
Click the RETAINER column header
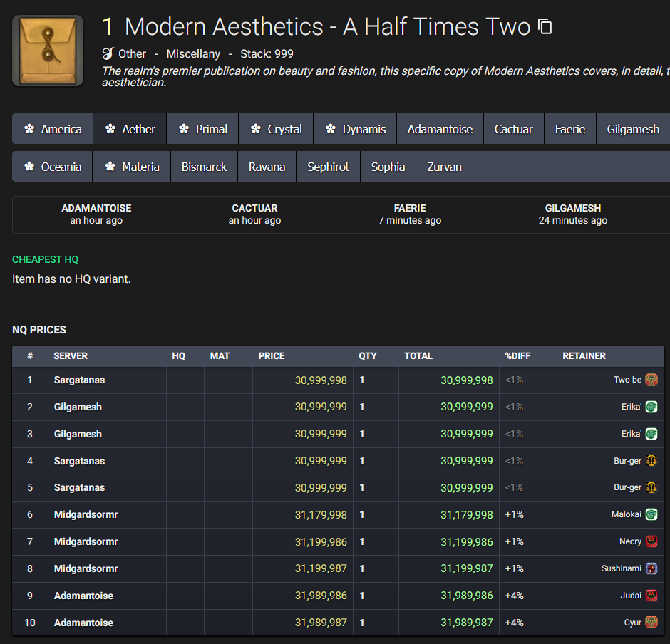point(584,355)
